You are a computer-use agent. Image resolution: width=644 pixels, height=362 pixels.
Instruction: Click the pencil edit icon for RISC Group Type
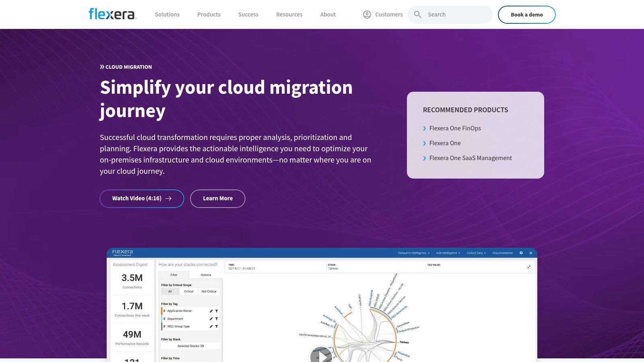tap(211, 326)
